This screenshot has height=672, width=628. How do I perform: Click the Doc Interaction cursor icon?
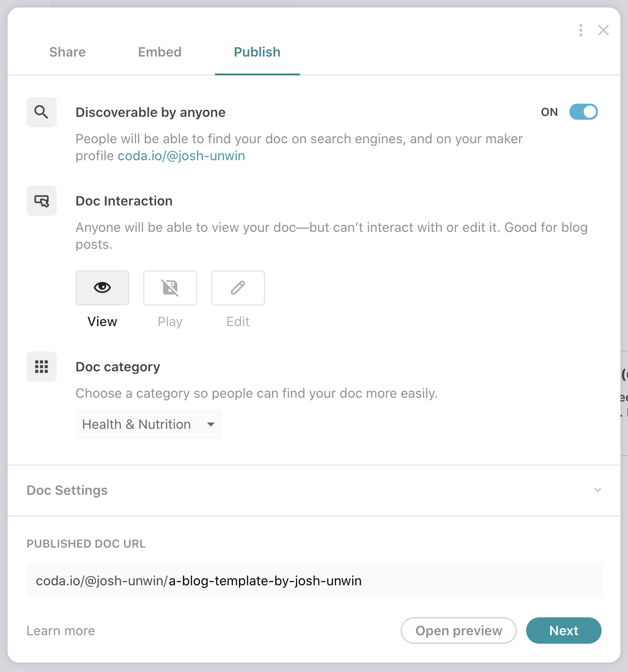pyautogui.click(x=41, y=201)
